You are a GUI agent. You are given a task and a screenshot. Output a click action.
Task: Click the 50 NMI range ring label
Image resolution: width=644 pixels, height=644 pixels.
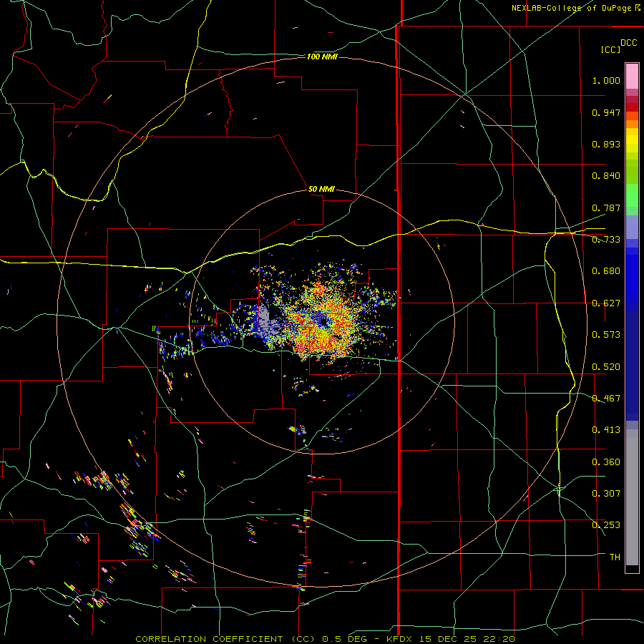coord(321,189)
